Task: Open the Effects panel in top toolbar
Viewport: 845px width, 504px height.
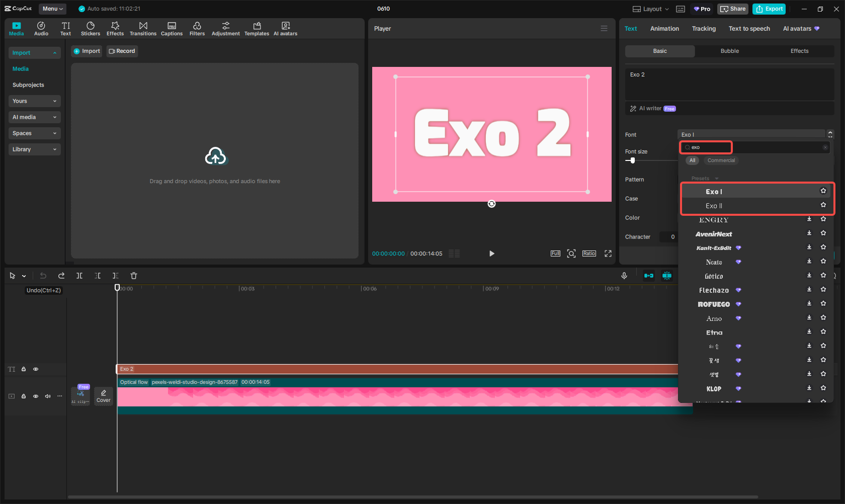Action: tap(115, 29)
